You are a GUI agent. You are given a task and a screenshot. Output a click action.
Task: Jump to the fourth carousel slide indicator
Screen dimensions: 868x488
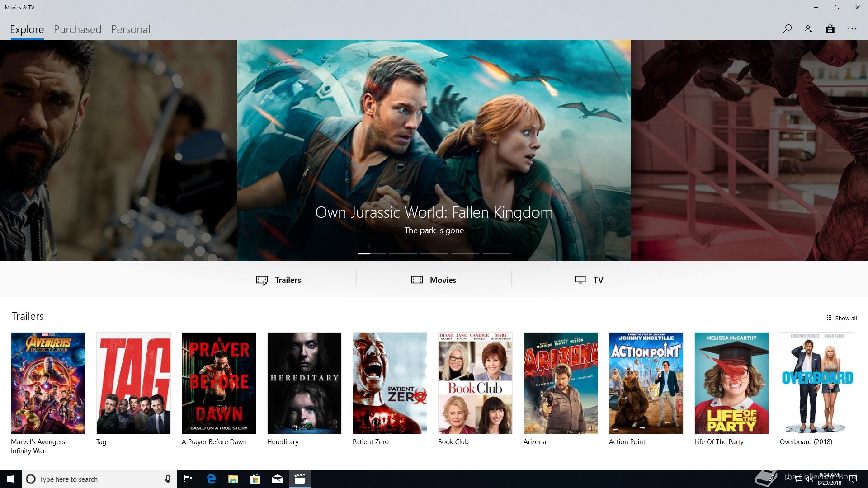465,253
